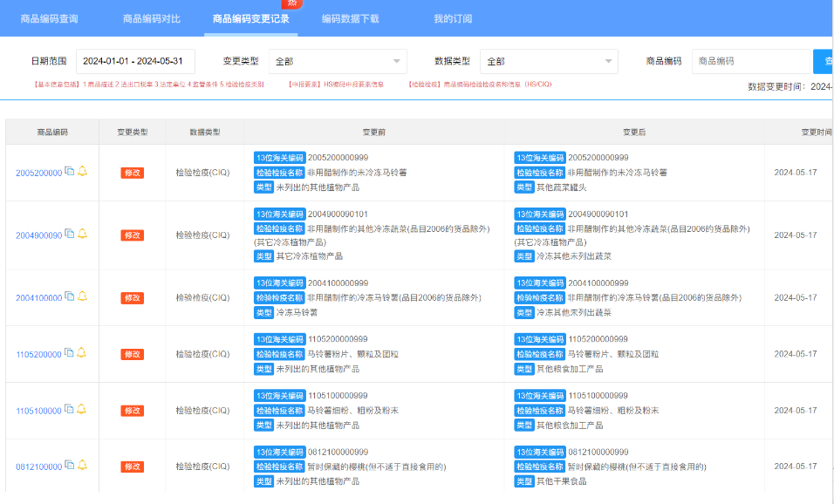The height and width of the screenshot is (504, 834).
Task: Click 其他蔬菜罐头 in 变更后 column
Action: tap(562, 187)
